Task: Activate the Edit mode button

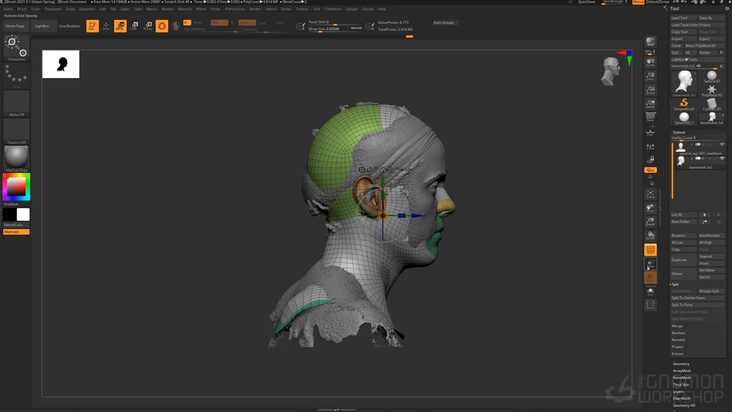Action: [x=92, y=26]
